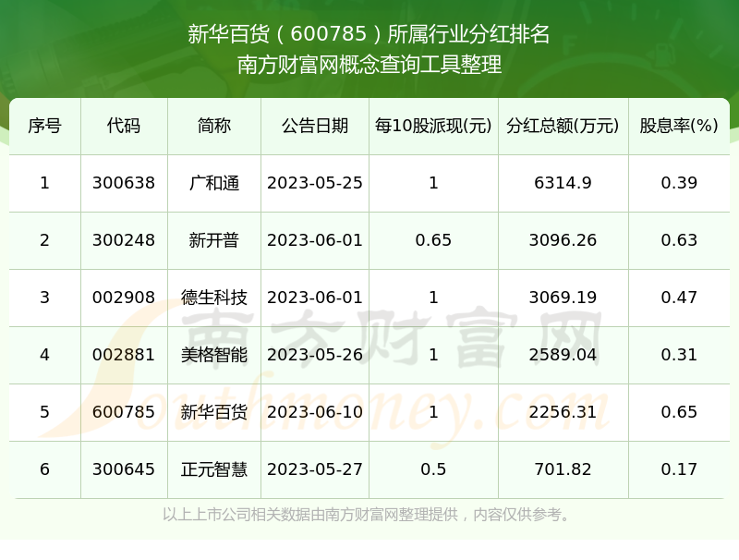Click the 分红总额(万元) column header
The width and height of the screenshot is (739, 560).
[563, 126]
